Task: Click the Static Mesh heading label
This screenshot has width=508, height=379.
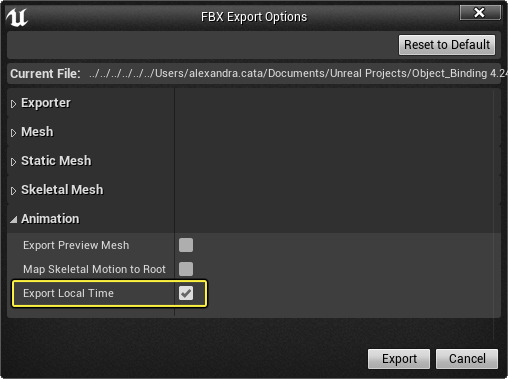Action: coord(56,161)
